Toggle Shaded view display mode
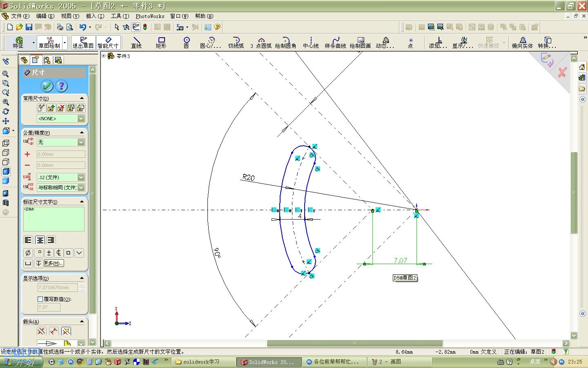 6,181
